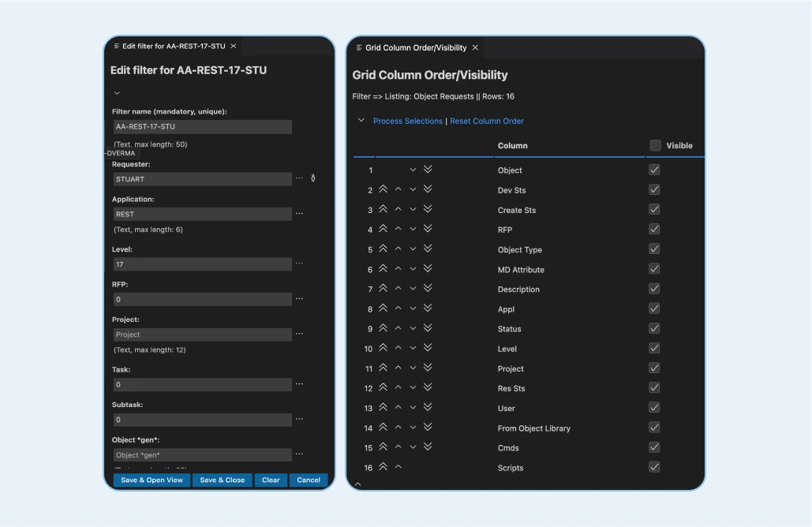Click the lock icon beside Requester field
Viewport: 812px width, 527px height.
tap(313, 179)
